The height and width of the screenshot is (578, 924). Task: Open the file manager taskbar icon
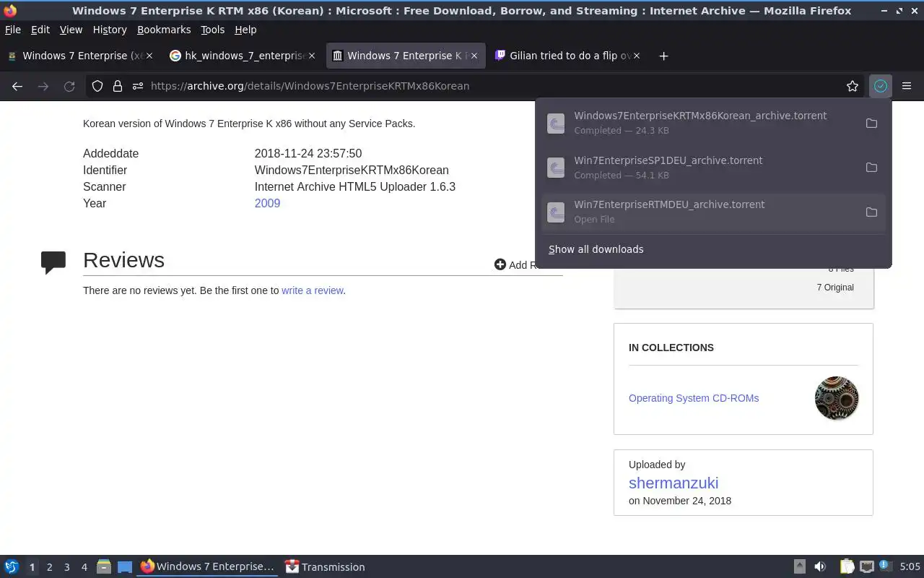point(104,567)
